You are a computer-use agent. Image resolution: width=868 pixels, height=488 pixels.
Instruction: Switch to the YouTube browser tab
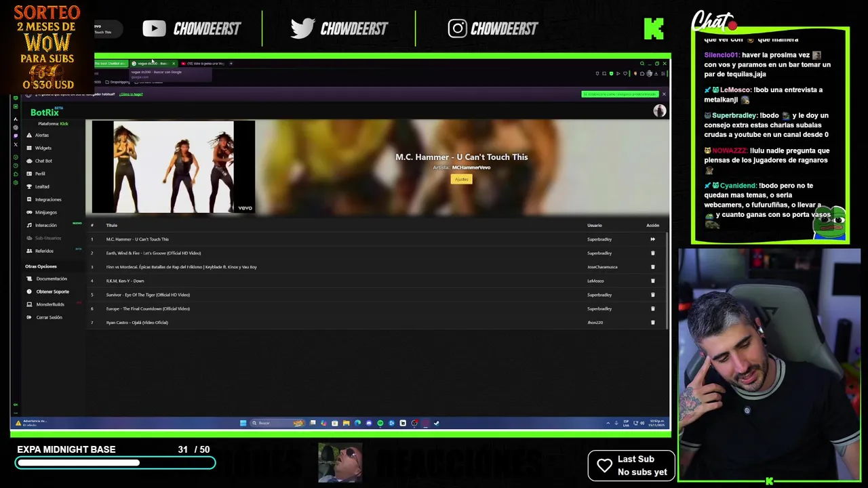pyautogui.click(x=203, y=63)
